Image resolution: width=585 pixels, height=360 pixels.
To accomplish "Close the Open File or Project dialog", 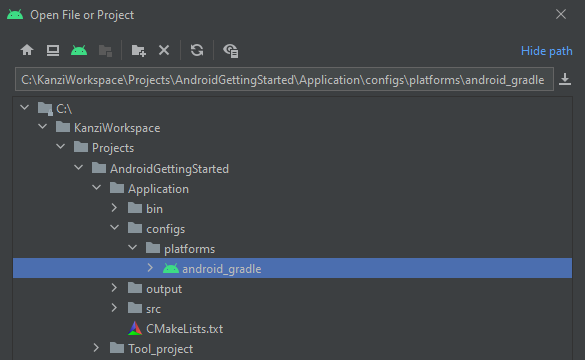I will 561,15.
